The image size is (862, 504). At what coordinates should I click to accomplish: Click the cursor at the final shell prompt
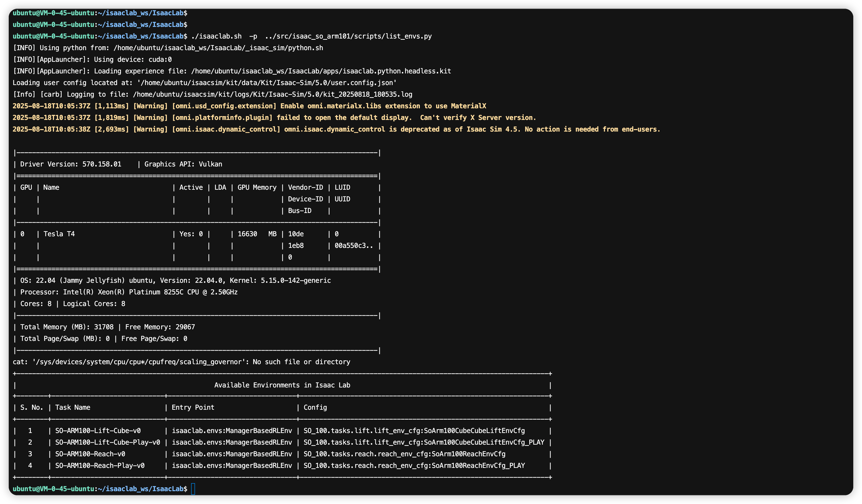coord(193,489)
